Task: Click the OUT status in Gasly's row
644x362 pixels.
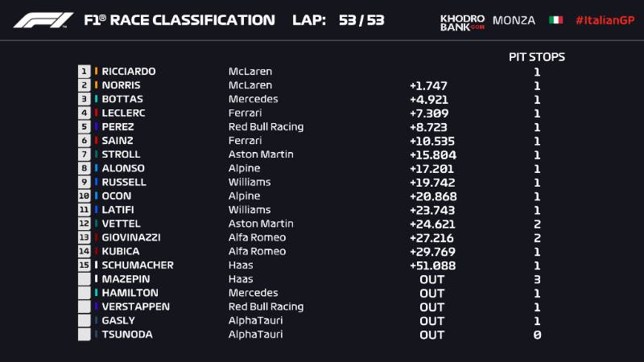Action: [x=431, y=320]
